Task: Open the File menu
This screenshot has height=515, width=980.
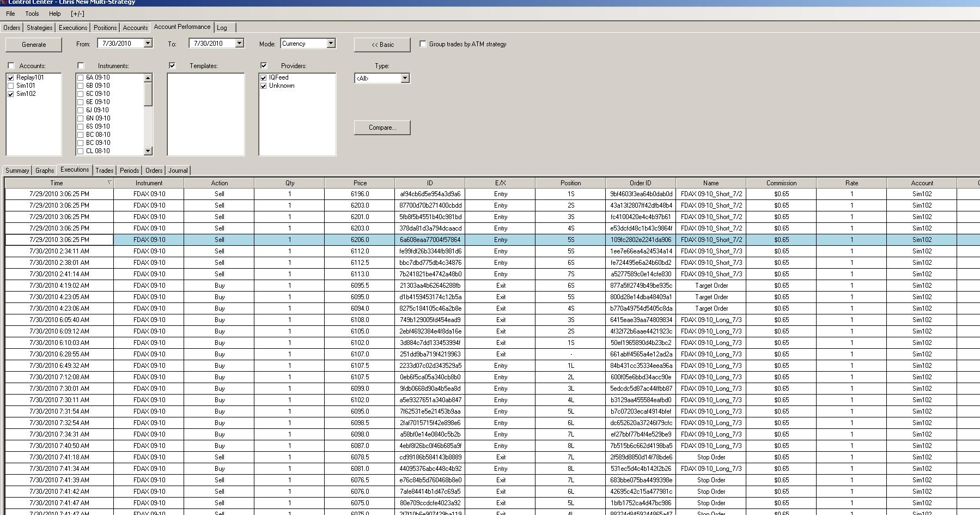Action: pyautogui.click(x=10, y=14)
